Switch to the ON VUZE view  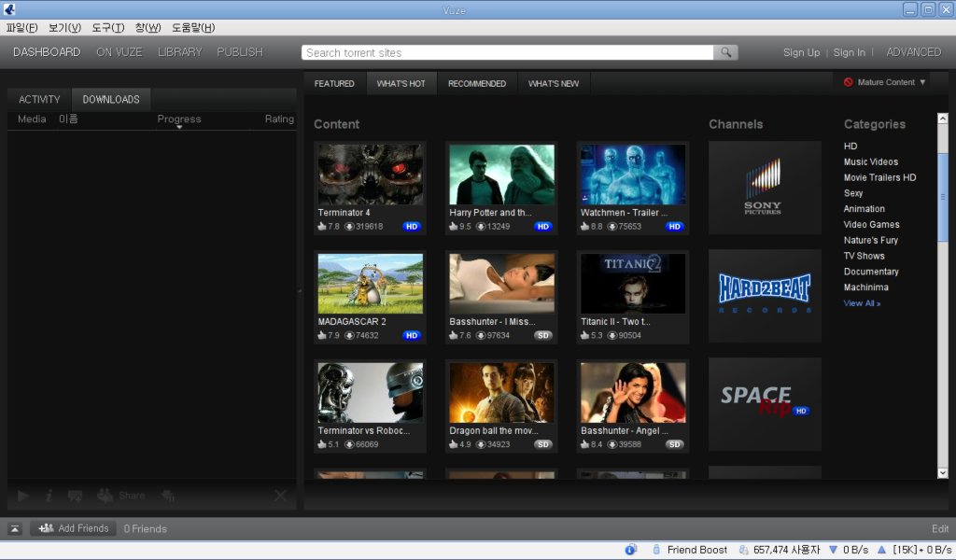click(119, 52)
